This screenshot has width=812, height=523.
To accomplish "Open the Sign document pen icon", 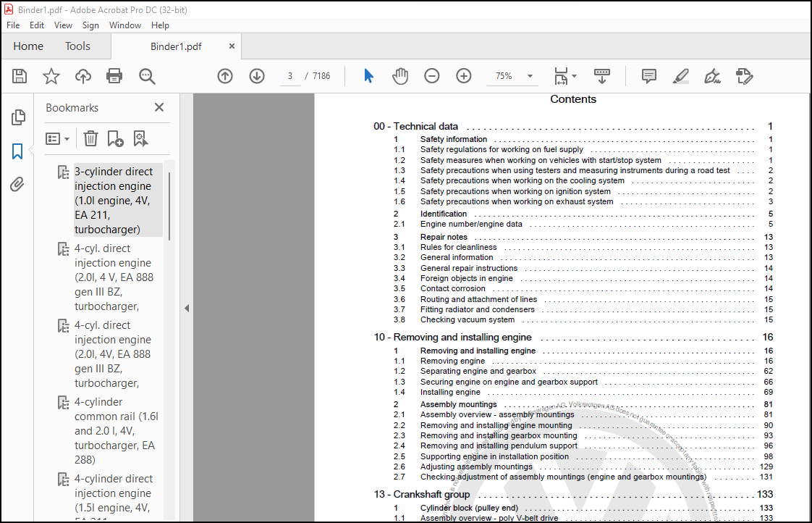I will (x=713, y=76).
